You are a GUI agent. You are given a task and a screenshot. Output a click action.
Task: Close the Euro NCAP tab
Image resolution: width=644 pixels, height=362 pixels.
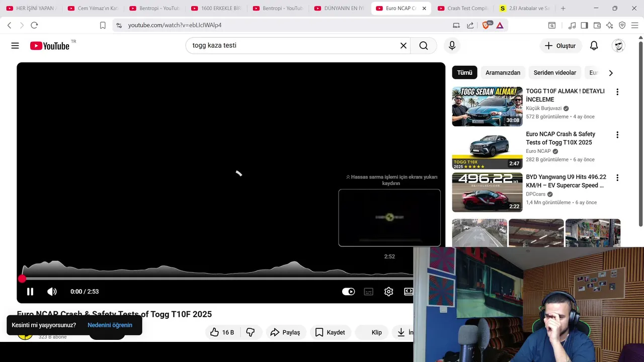[x=424, y=9]
